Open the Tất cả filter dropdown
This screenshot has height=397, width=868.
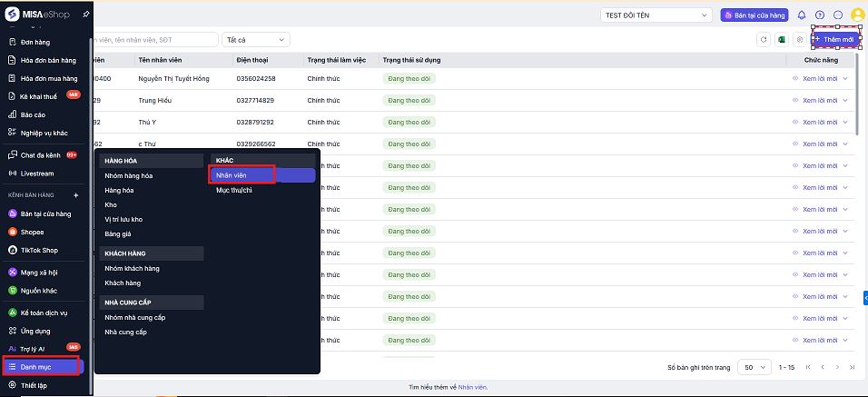(256, 39)
